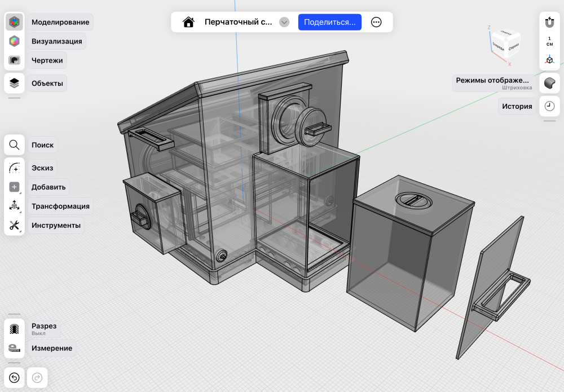Screen dimensions: 564x392
Task: Open the История history clock button
Action: 549,106
